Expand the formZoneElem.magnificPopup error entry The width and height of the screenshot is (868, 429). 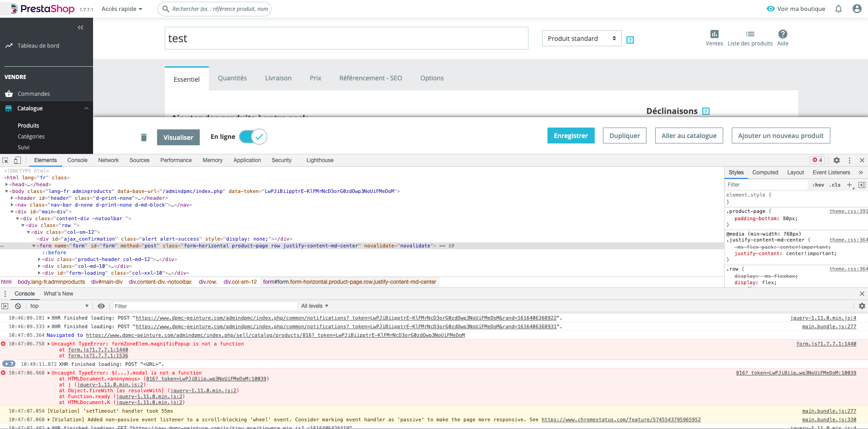pos(49,344)
